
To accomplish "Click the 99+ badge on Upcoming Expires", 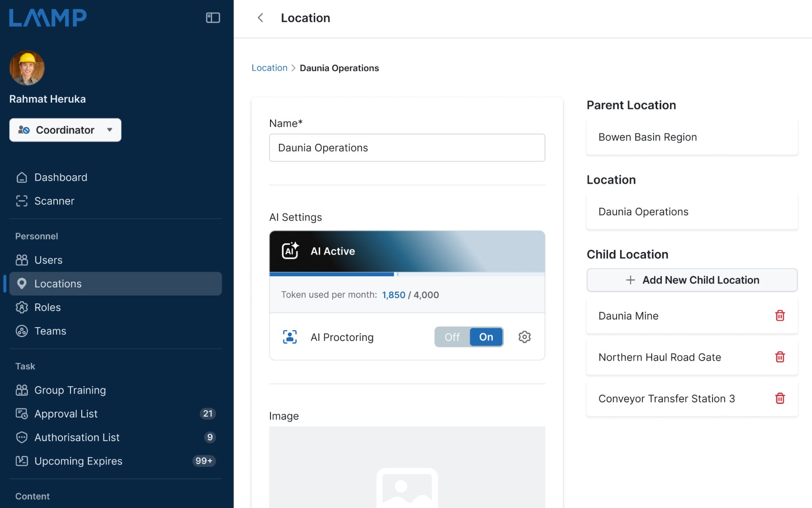I will 204,461.
